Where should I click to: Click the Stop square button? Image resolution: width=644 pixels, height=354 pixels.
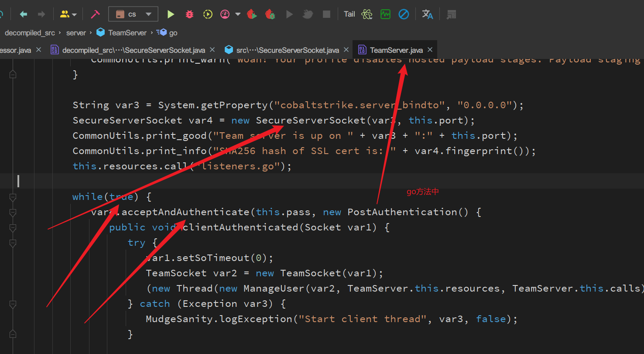[326, 14]
